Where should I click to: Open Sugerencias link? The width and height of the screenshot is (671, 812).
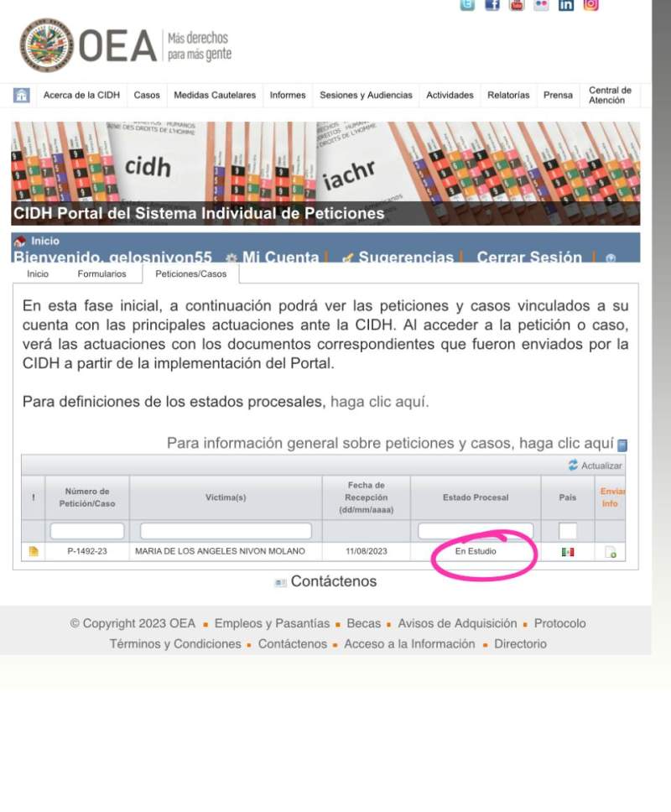point(406,258)
